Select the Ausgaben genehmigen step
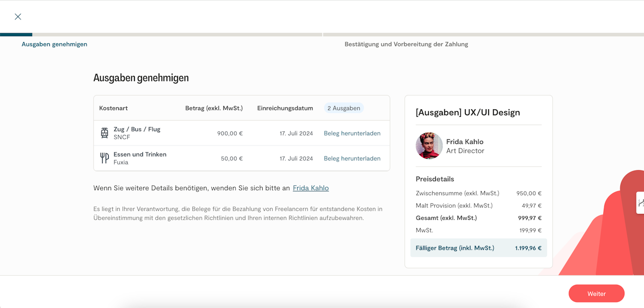This screenshot has width=644, height=308. pyautogui.click(x=54, y=44)
